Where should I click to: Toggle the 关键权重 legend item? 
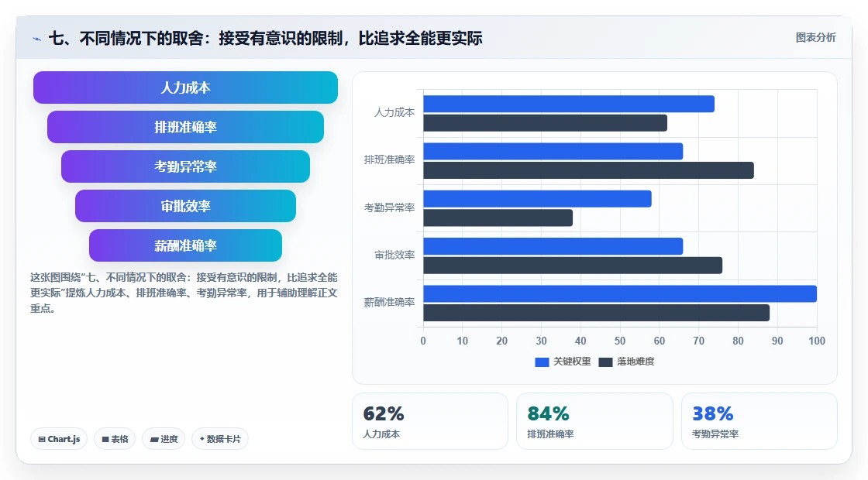click(563, 362)
